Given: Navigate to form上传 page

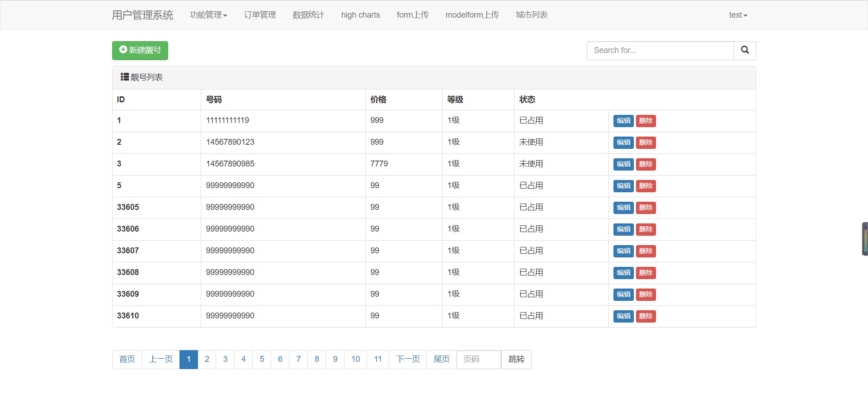Looking at the screenshot, I should point(412,15).
